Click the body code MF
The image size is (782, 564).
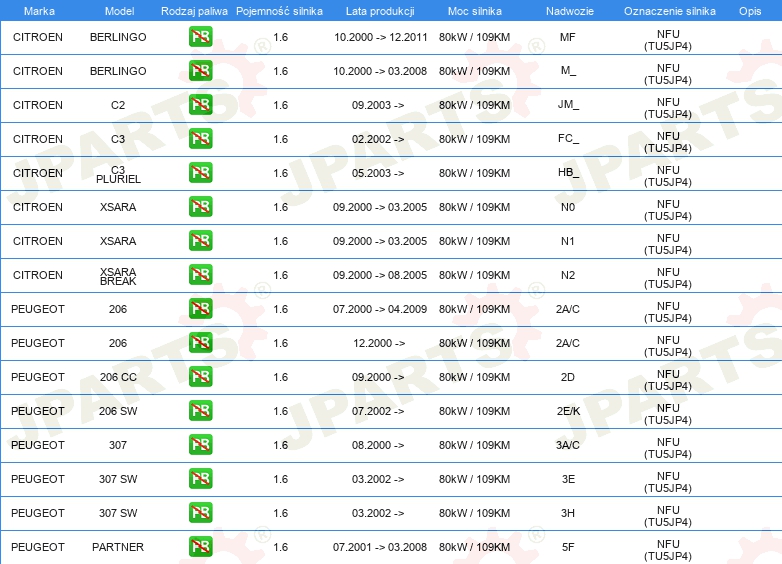coord(568,37)
